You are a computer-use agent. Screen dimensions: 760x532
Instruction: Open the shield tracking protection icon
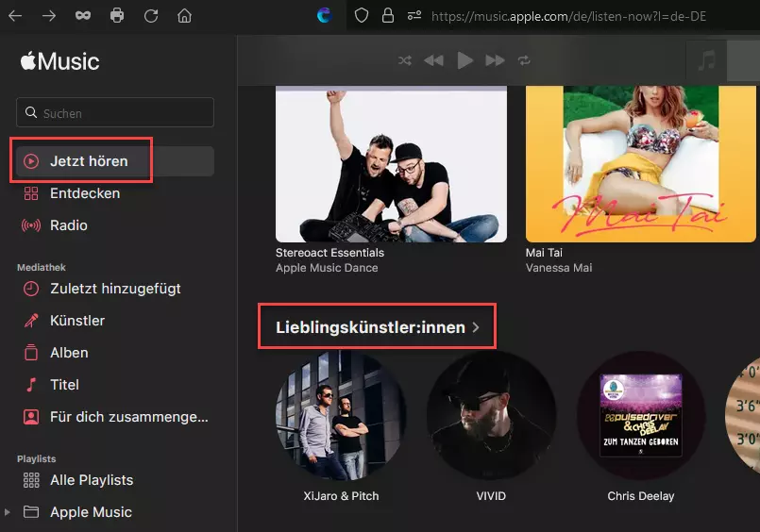[361, 16]
